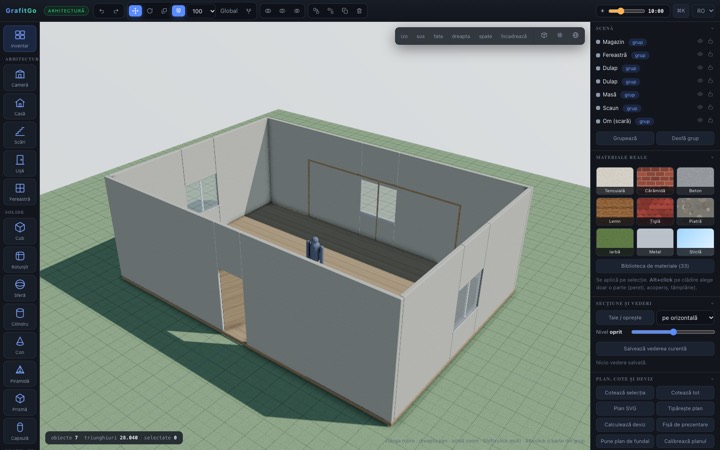The width and height of the screenshot is (720, 450).
Task: Toggle lock on Fereastră group
Action: (710, 55)
